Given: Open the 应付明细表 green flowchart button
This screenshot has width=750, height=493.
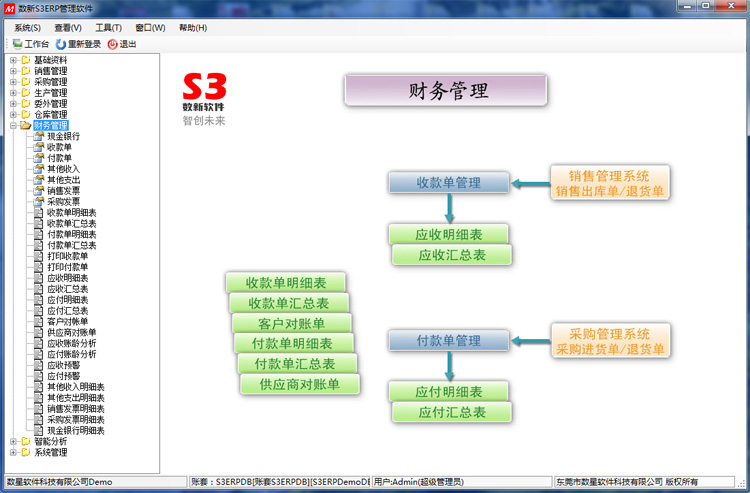Looking at the screenshot, I should tap(449, 392).
